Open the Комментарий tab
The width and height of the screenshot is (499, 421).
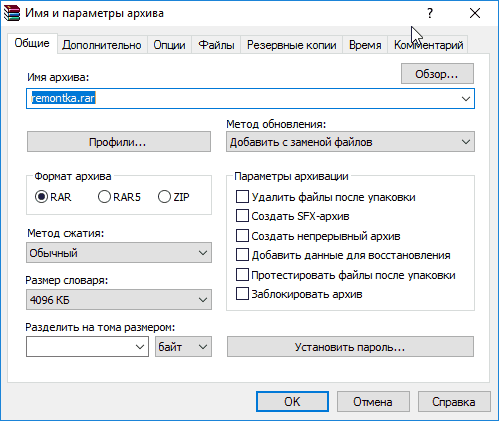(x=428, y=45)
